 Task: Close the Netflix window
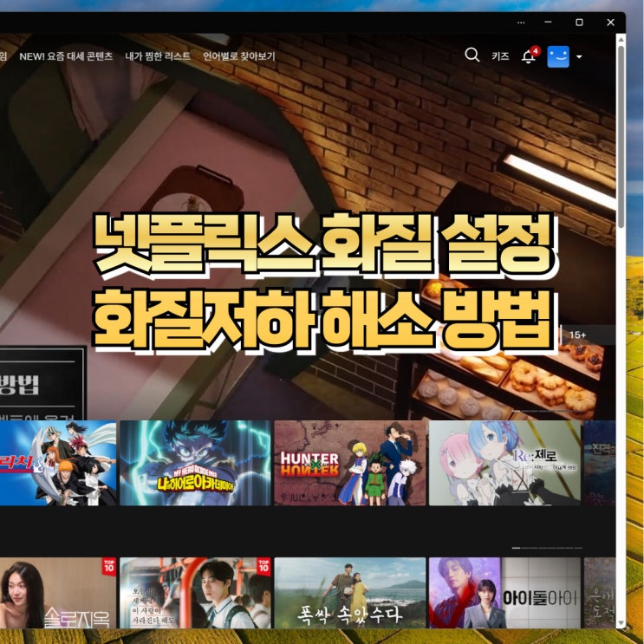(x=611, y=23)
